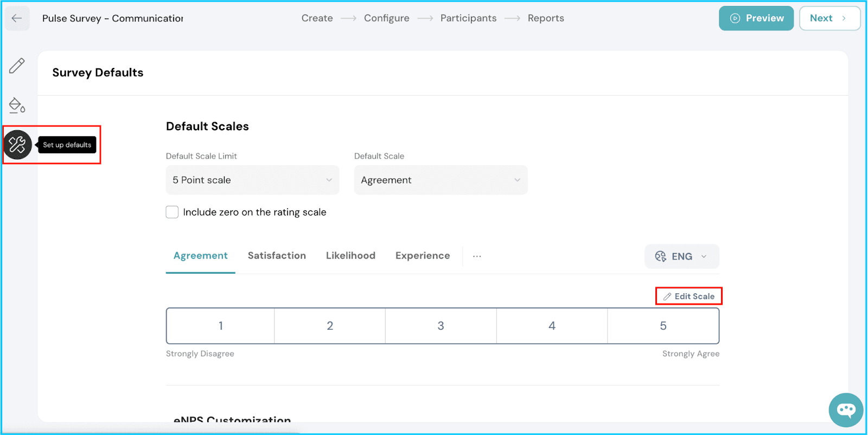The height and width of the screenshot is (435, 868).
Task: Open the pencil edit tool in sidebar
Action: click(17, 66)
